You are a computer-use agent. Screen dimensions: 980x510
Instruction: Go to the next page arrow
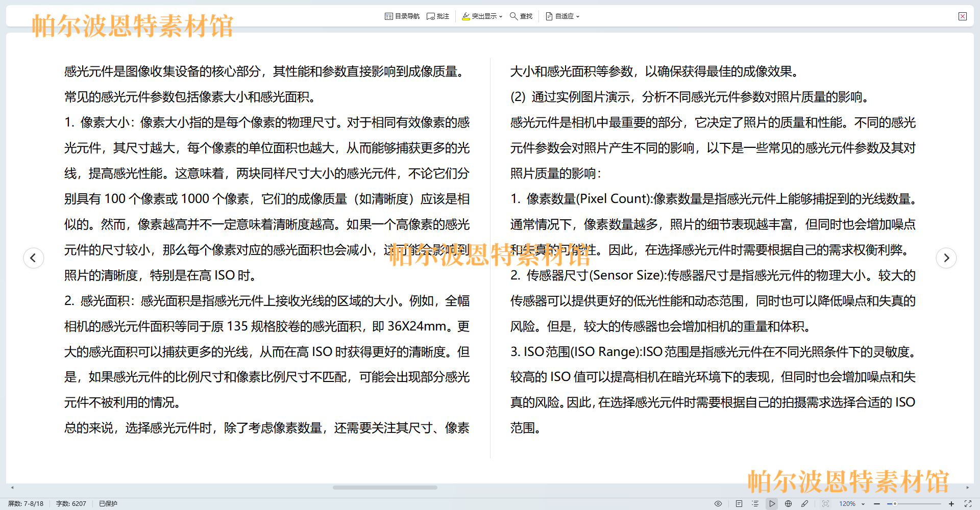(x=946, y=258)
